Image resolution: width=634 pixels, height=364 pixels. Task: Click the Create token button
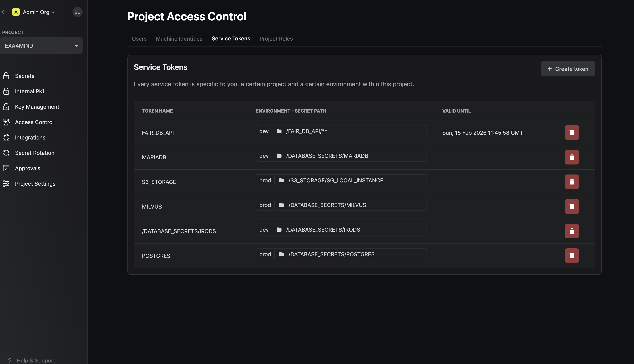click(568, 69)
